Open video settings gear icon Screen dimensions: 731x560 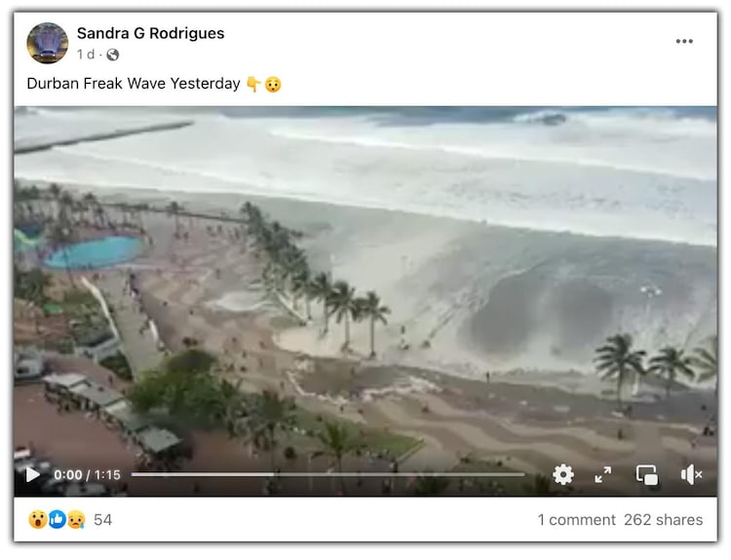click(x=563, y=474)
